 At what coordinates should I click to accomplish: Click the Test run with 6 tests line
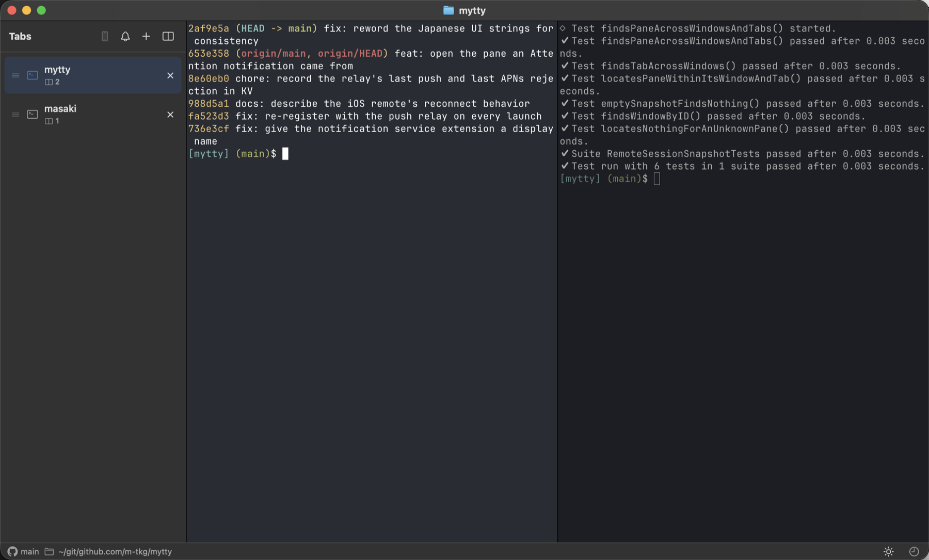pyautogui.click(x=743, y=166)
